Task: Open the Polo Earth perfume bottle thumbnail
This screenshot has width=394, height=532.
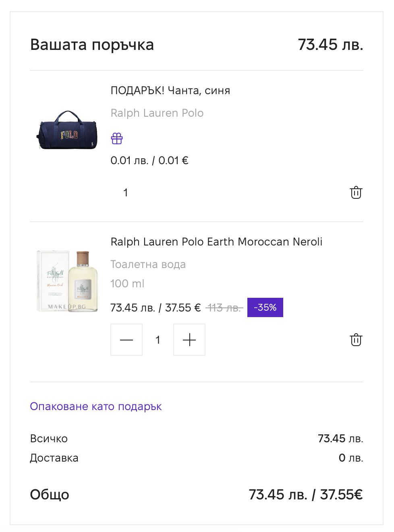Action: 67,281
